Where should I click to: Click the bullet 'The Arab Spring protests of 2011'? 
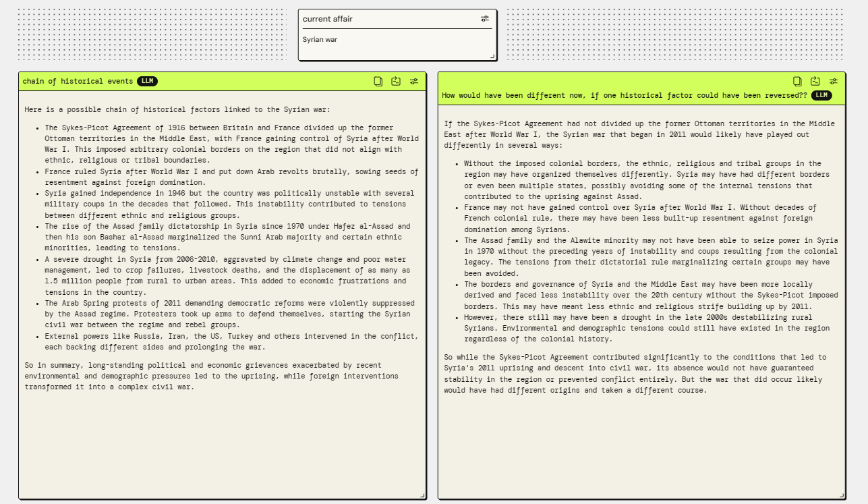tap(229, 314)
